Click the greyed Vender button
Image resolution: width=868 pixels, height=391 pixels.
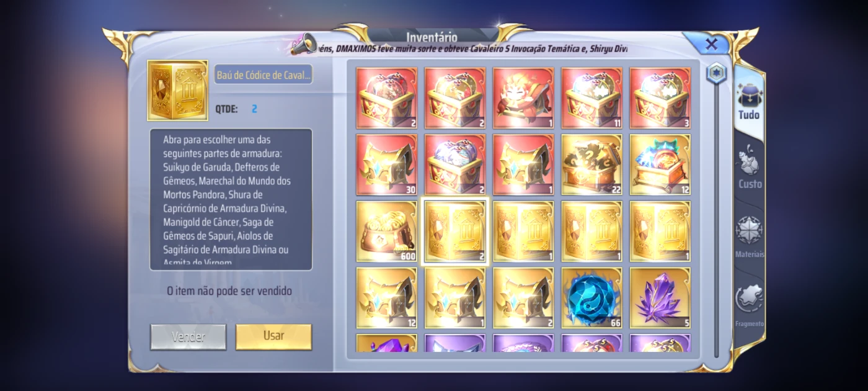click(x=188, y=337)
